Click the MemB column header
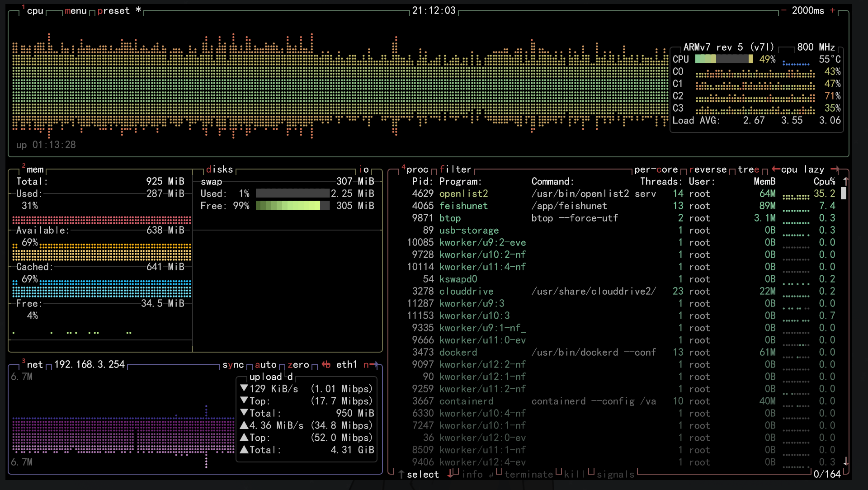868x490 pixels. (x=764, y=182)
